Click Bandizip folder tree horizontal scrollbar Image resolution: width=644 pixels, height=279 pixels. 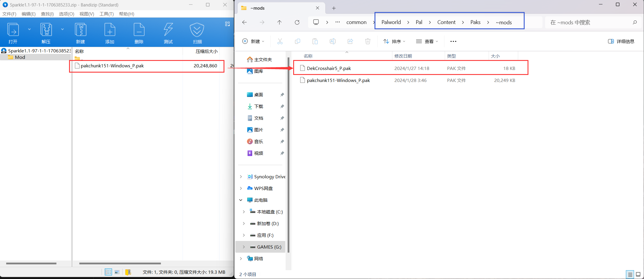tap(31, 263)
